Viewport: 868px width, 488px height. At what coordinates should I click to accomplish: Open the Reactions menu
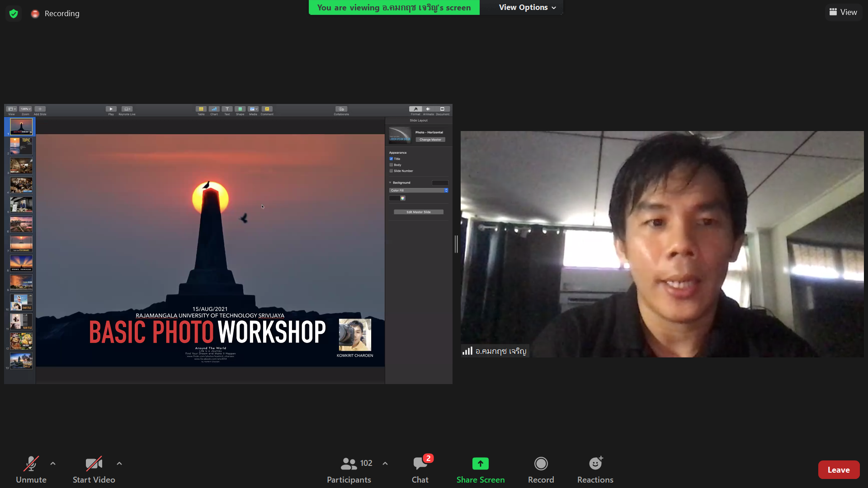pos(595,469)
